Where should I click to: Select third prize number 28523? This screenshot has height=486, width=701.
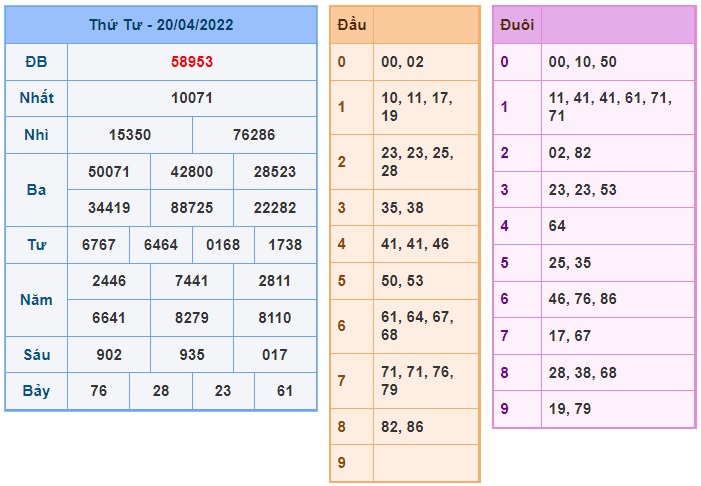pyautogui.click(x=275, y=172)
